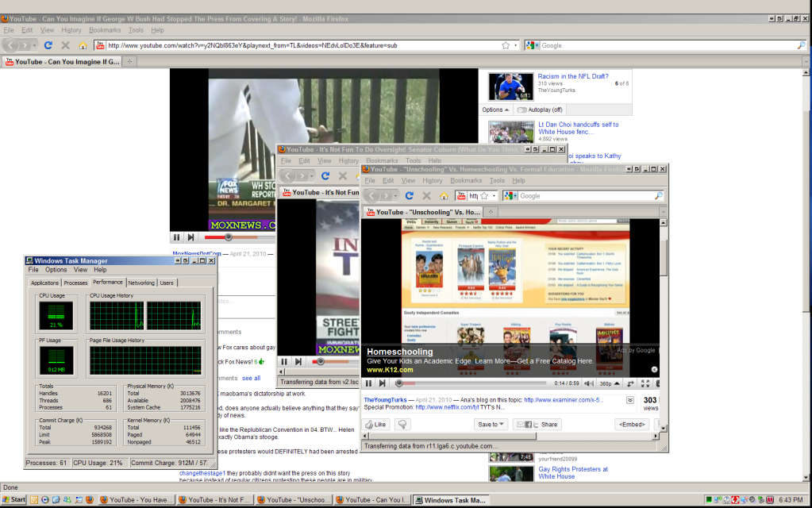Open Gay Rights Protesters at White House link
Viewport: 812px width, 508px height.
[x=573, y=473]
